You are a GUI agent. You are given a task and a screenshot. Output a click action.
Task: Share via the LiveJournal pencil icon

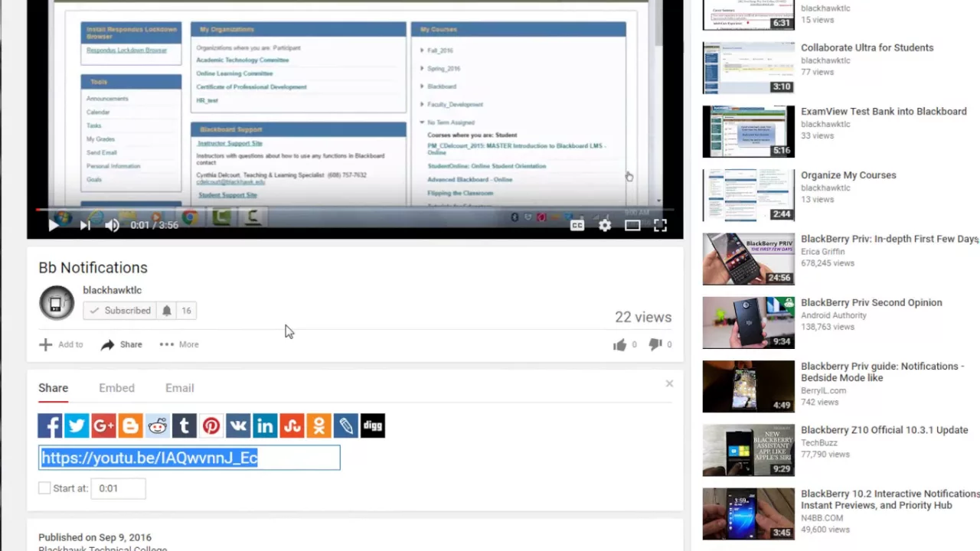coord(346,425)
